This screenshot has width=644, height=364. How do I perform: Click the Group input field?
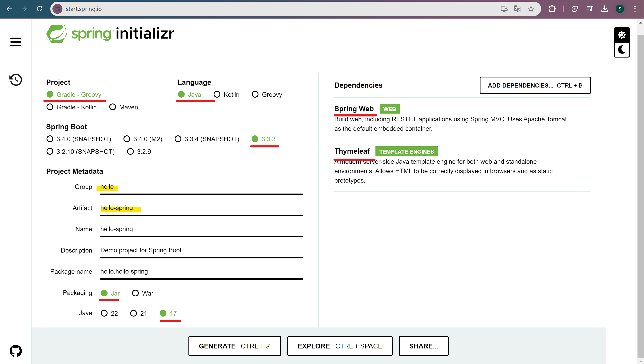point(201,187)
